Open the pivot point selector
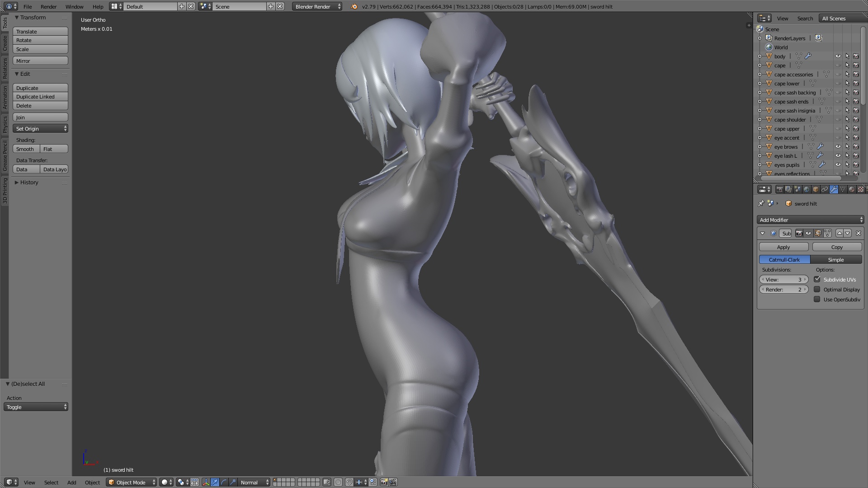Viewport: 868px width, 488px height. tap(183, 482)
